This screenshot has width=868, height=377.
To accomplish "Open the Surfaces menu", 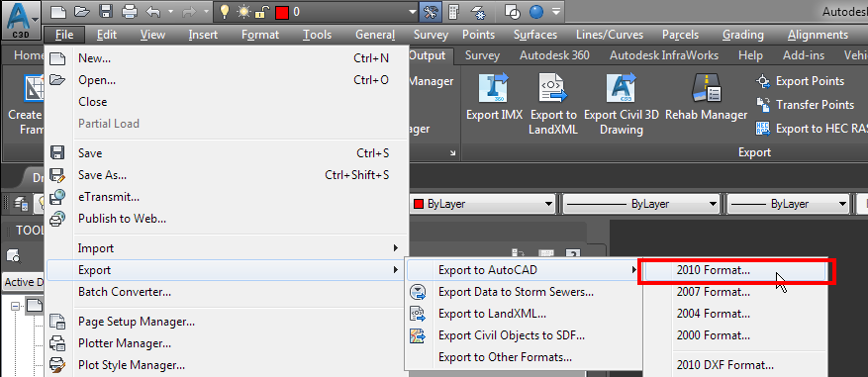I will pos(535,35).
